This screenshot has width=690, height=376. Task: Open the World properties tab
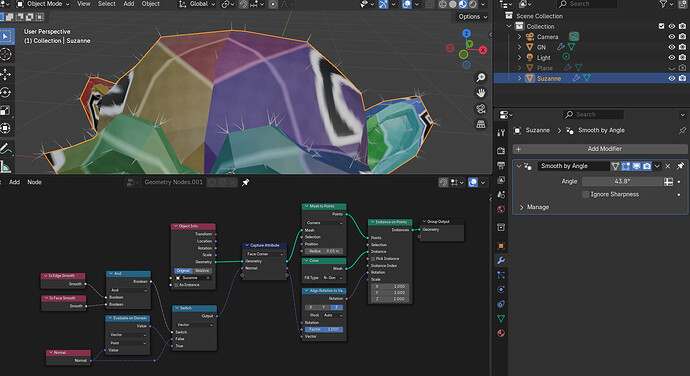[501, 209]
